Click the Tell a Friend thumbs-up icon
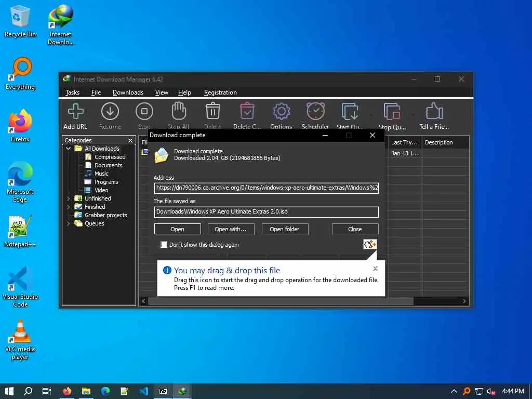 (434, 111)
